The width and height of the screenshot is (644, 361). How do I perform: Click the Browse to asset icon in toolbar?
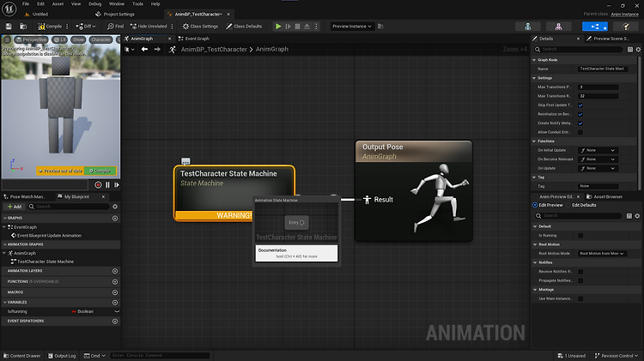(x=23, y=27)
